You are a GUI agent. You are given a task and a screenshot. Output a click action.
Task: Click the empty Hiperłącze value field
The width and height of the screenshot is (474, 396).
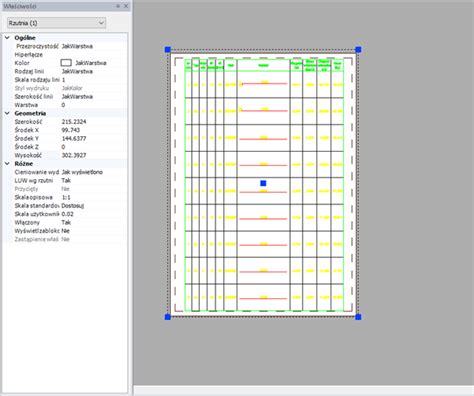[x=93, y=55]
